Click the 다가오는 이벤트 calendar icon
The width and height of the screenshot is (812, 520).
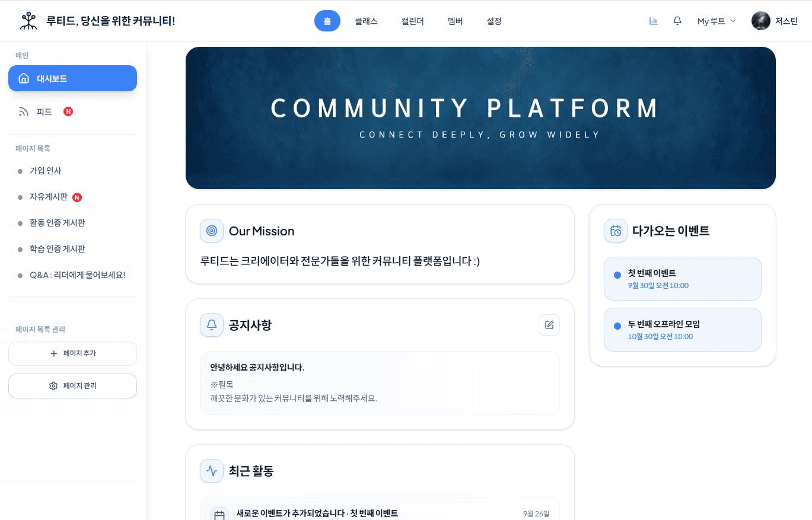(616, 231)
